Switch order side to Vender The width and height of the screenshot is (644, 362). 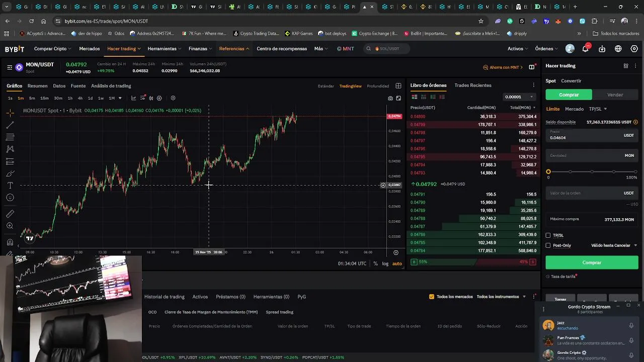[615, 95]
